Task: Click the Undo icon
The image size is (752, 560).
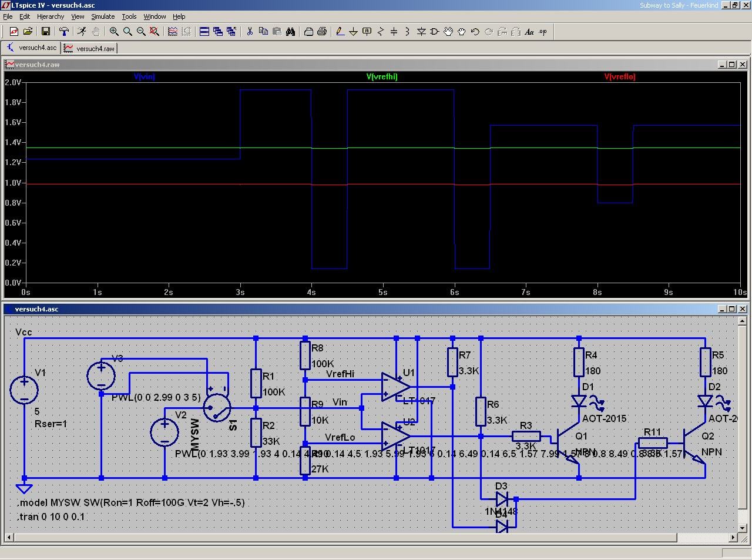Action: pyautogui.click(x=475, y=32)
